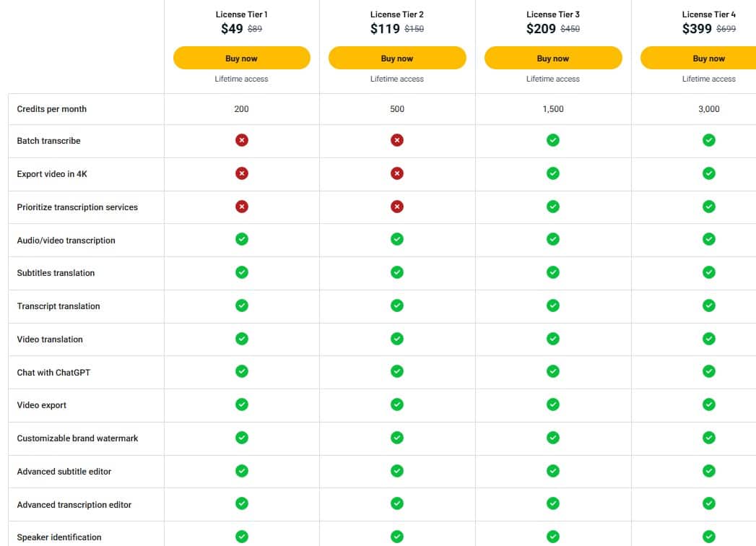This screenshot has width=756, height=546.
Task: Click red X for Batch transcribe Tier 1
Action: pyautogui.click(x=242, y=140)
